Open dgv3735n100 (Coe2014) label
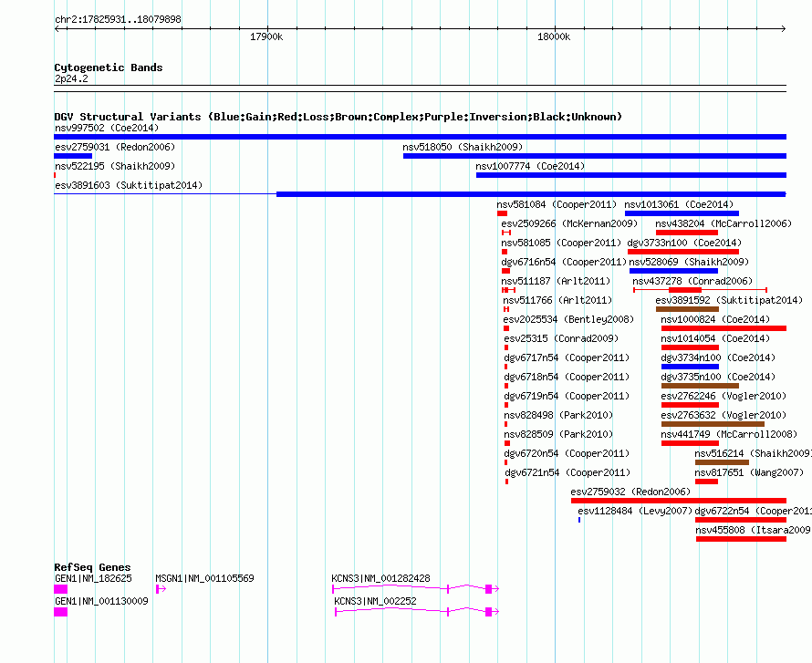 coord(718,377)
